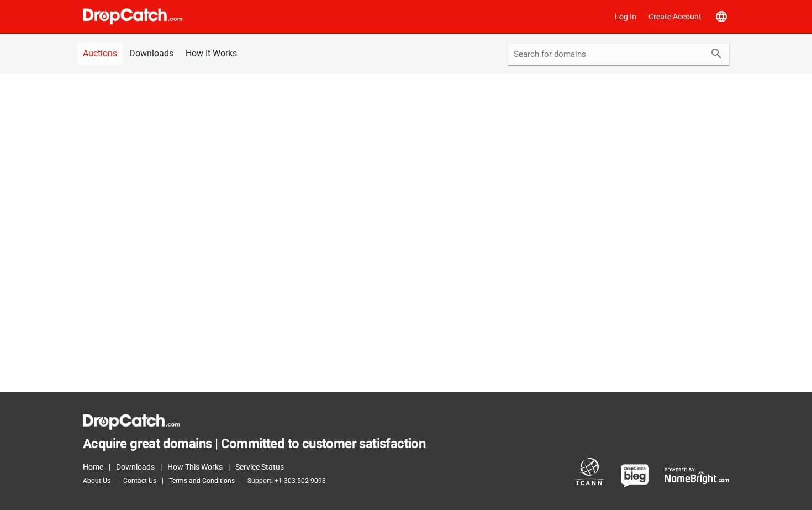The width and height of the screenshot is (812, 510).
Task: Open the Create Account link
Action: (675, 17)
